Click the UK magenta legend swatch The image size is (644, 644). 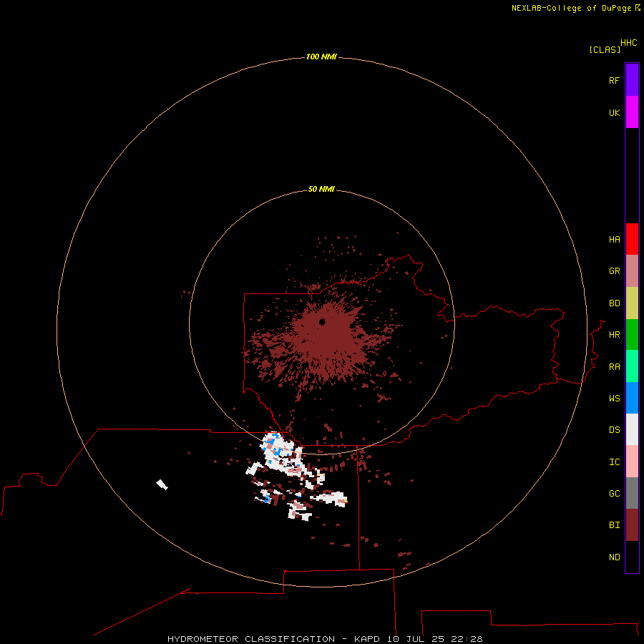click(632, 112)
